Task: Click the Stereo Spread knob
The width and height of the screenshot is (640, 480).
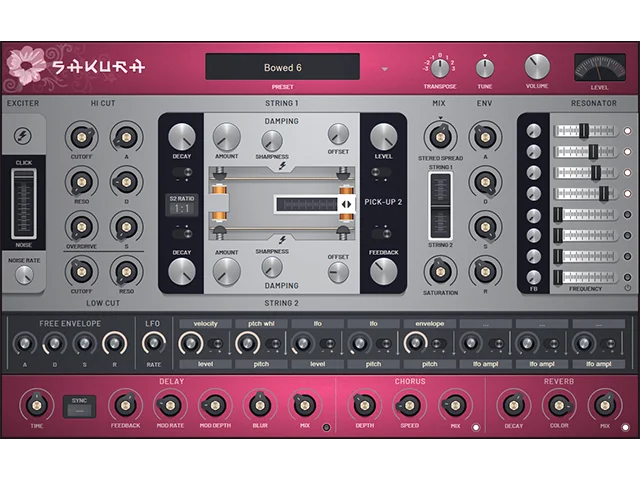Action: click(x=440, y=137)
